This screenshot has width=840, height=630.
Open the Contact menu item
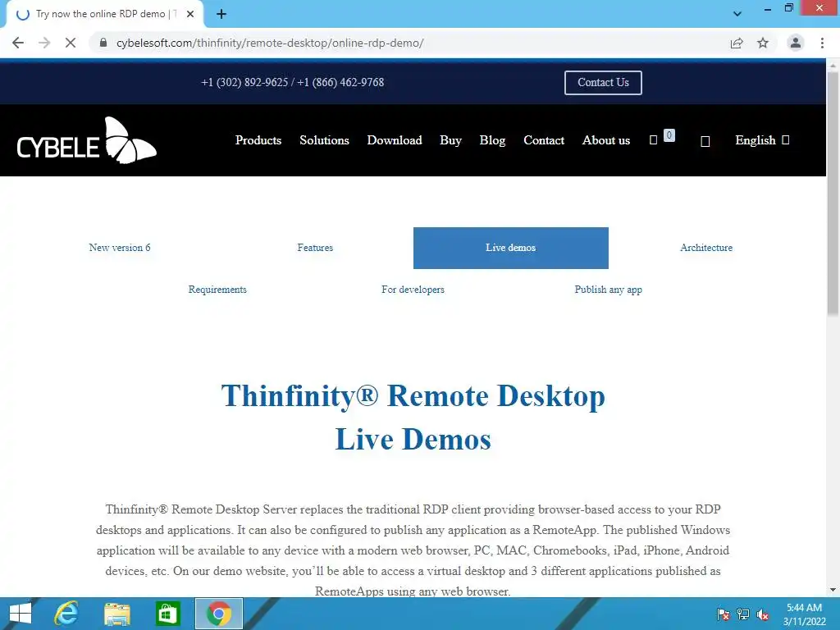pyautogui.click(x=544, y=140)
